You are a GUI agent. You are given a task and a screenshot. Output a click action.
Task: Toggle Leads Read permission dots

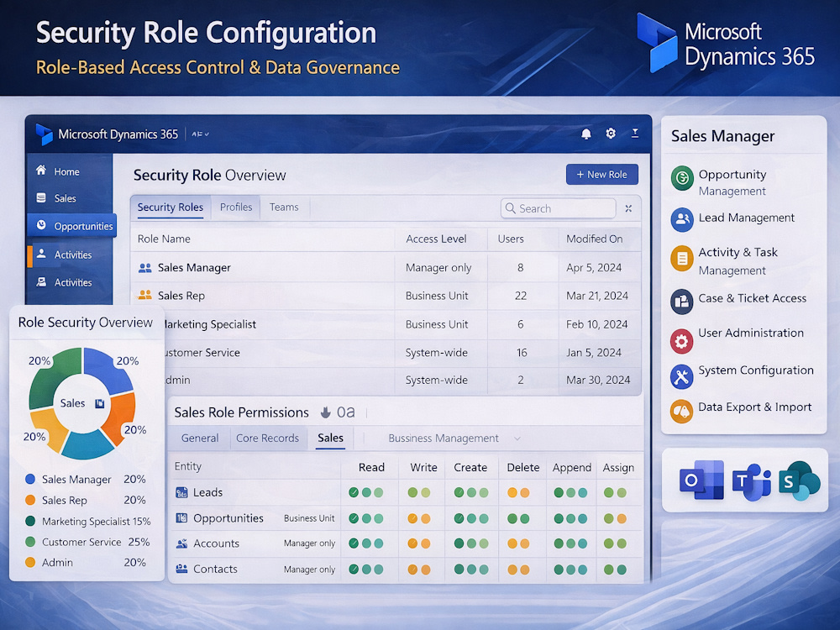click(366, 492)
